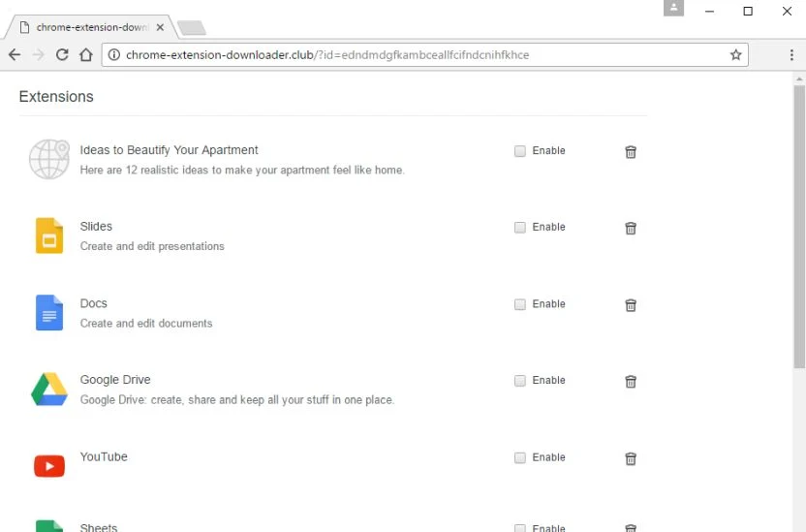
Task: Click the blue Docs app icon
Action: 49,313
